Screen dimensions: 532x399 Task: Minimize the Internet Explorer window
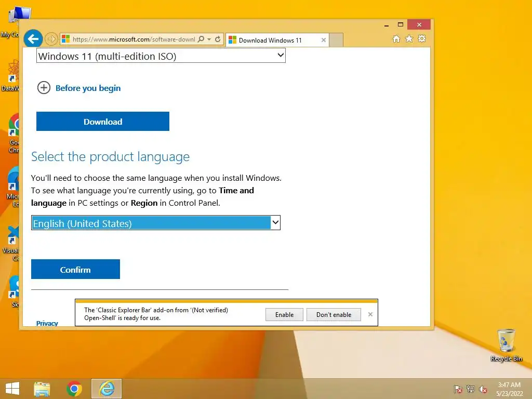coord(387,25)
